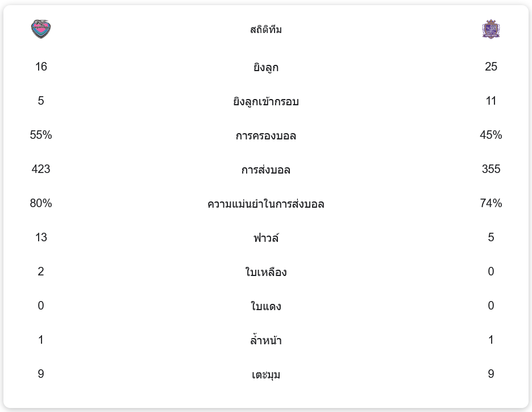Viewport: 532px width, 412px height.
Task: Select the "การส่งบอล" passes label
Action: [266, 170]
